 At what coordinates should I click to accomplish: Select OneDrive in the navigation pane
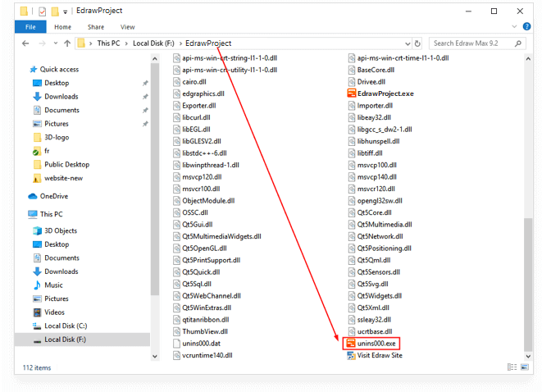tap(48, 196)
